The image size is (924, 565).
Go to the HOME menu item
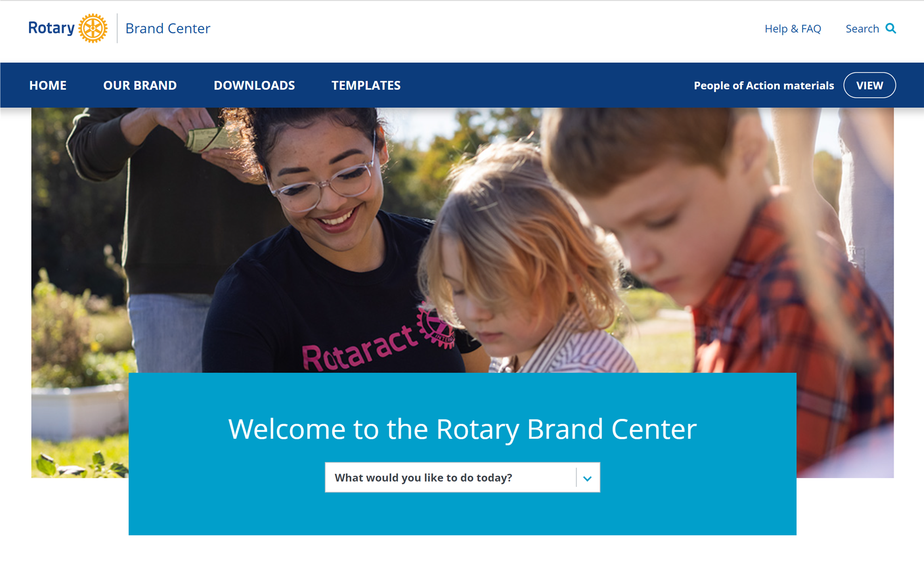(x=48, y=85)
